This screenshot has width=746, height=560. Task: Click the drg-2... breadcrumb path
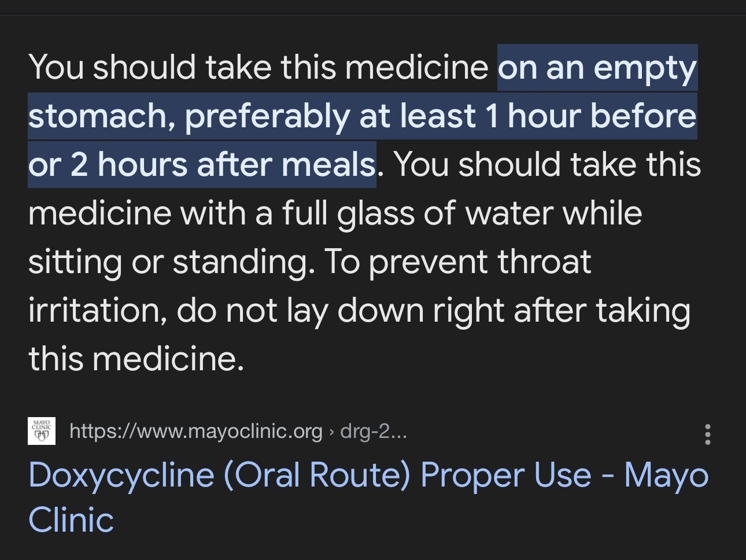(x=374, y=432)
